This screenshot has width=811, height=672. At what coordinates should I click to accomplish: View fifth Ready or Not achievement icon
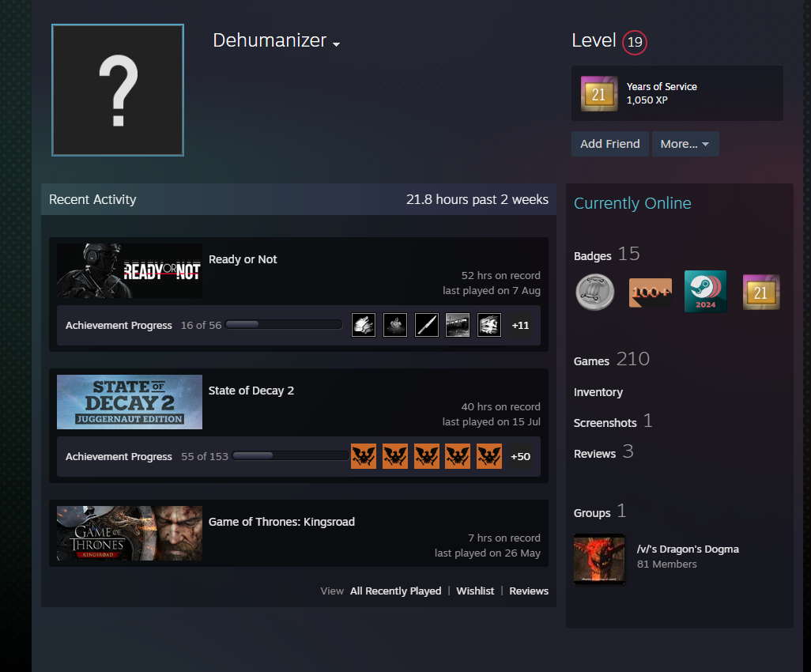(x=489, y=326)
